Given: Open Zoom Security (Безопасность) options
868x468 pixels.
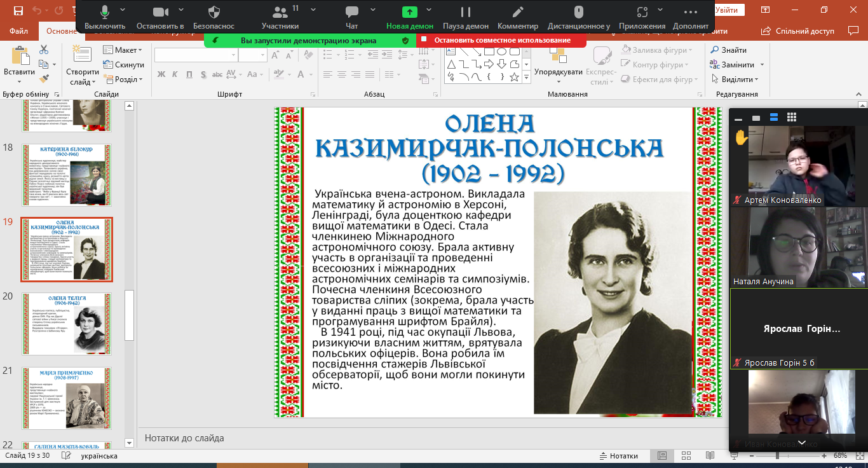Looking at the screenshot, I should 214,17.
